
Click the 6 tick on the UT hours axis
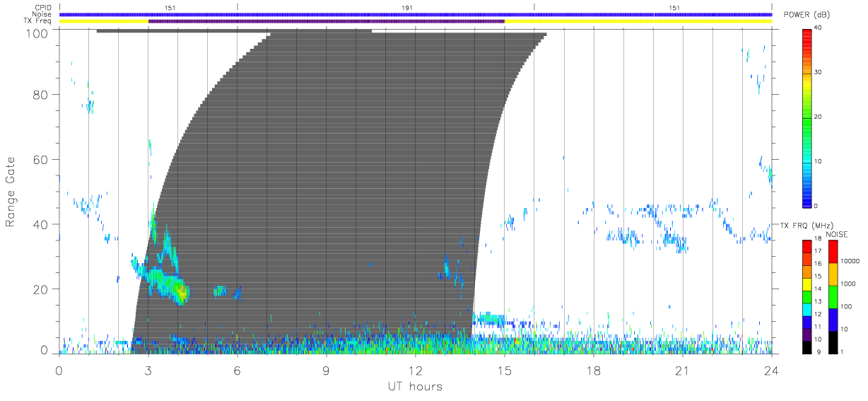pos(237,370)
